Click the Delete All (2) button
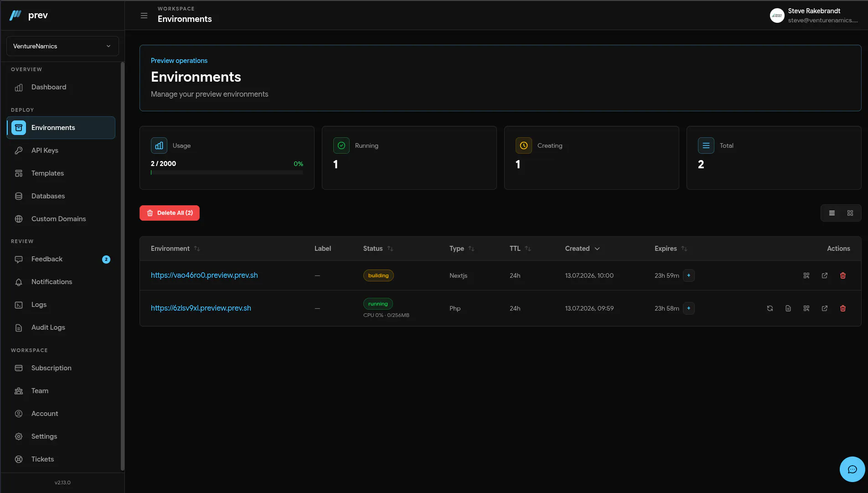 (x=170, y=213)
